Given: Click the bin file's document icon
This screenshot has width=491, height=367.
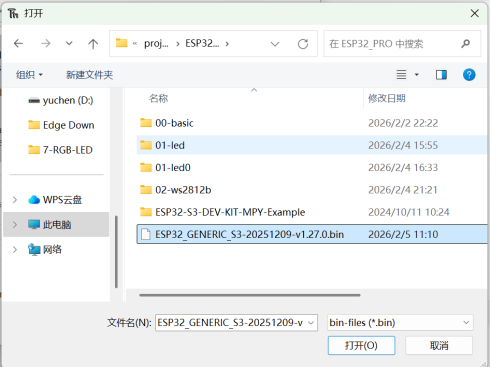Looking at the screenshot, I should [146, 234].
